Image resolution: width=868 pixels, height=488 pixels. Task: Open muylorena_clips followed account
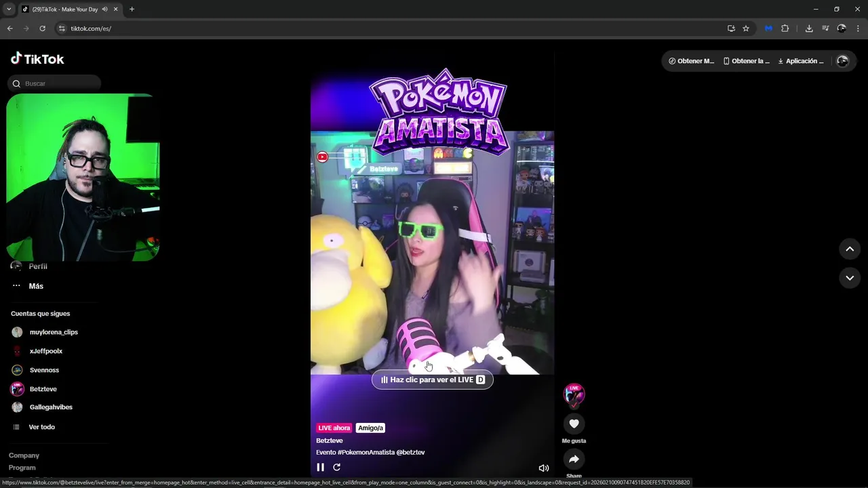coord(54,332)
